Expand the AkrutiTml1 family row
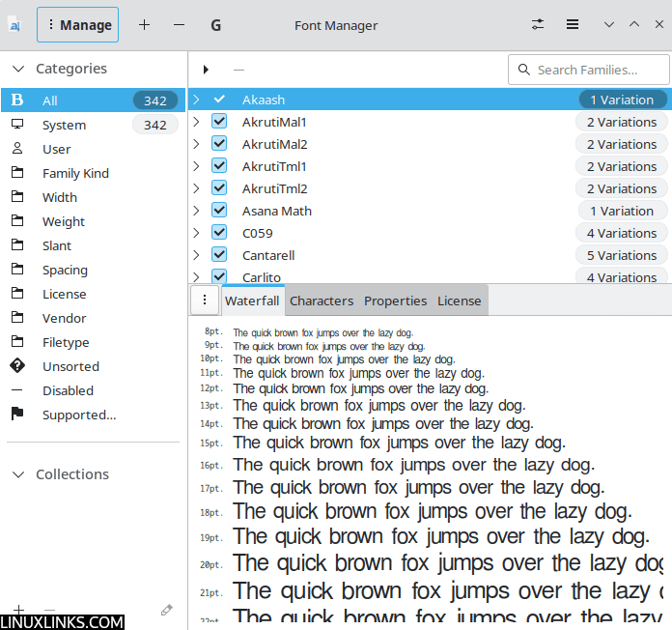The image size is (672, 630). tap(196, 166)
